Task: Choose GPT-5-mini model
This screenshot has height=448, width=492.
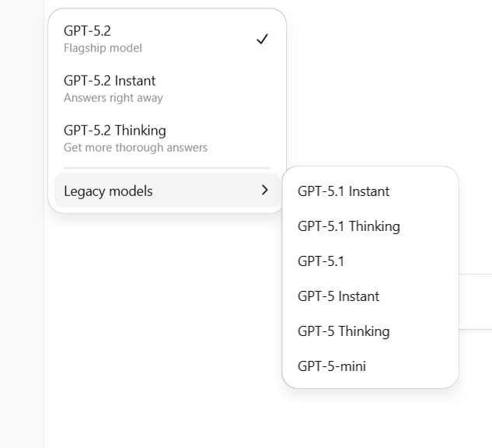Action: [331, 366]
